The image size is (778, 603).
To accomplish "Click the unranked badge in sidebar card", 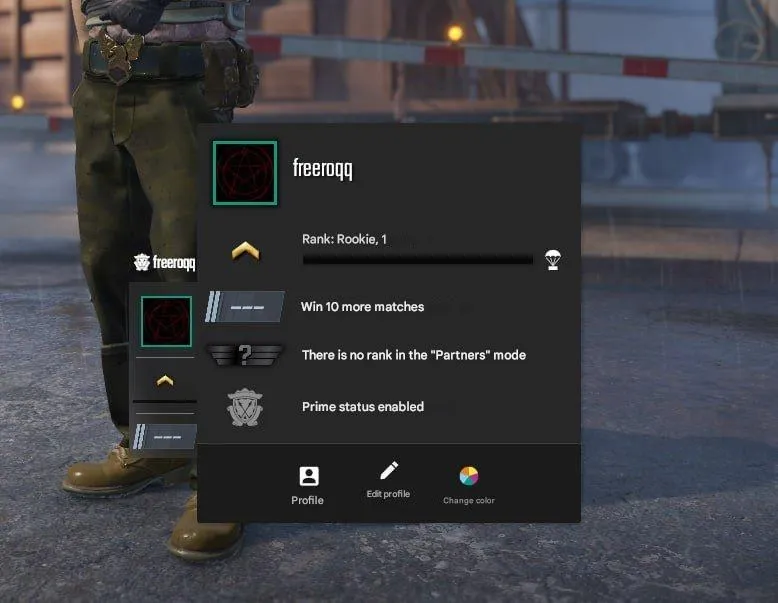I will 165,437.
